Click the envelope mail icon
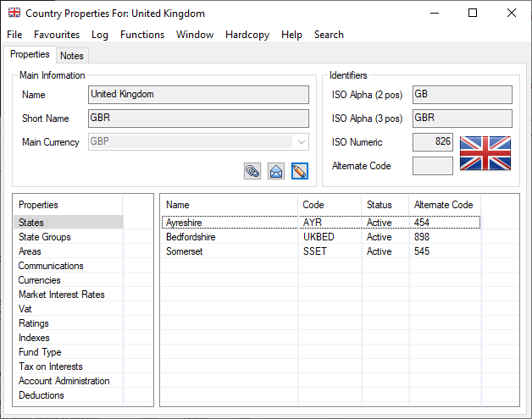Screen dimensions: 532x419 (x=276, y=171)
